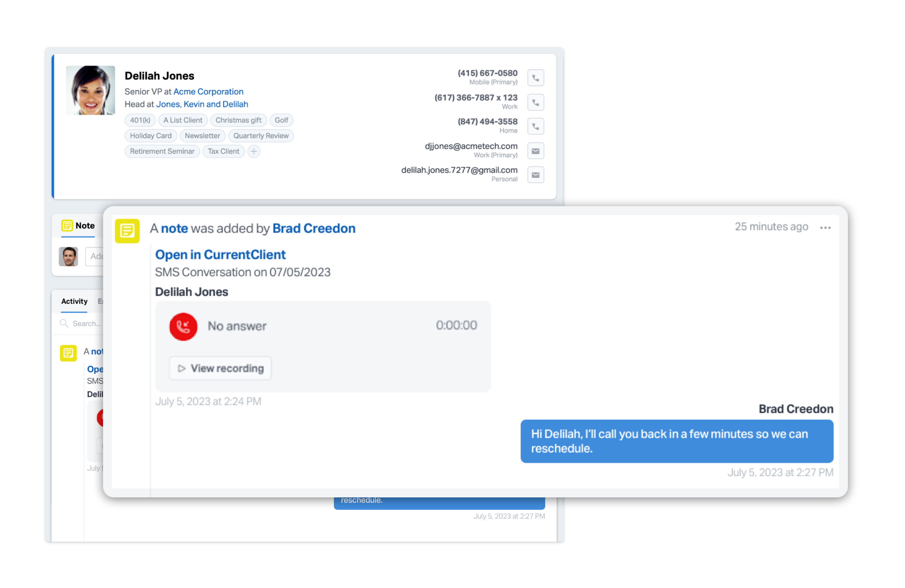Click the djjones@acmetech.com email address
The image size is (905, 588).
(x=471, y=146)
